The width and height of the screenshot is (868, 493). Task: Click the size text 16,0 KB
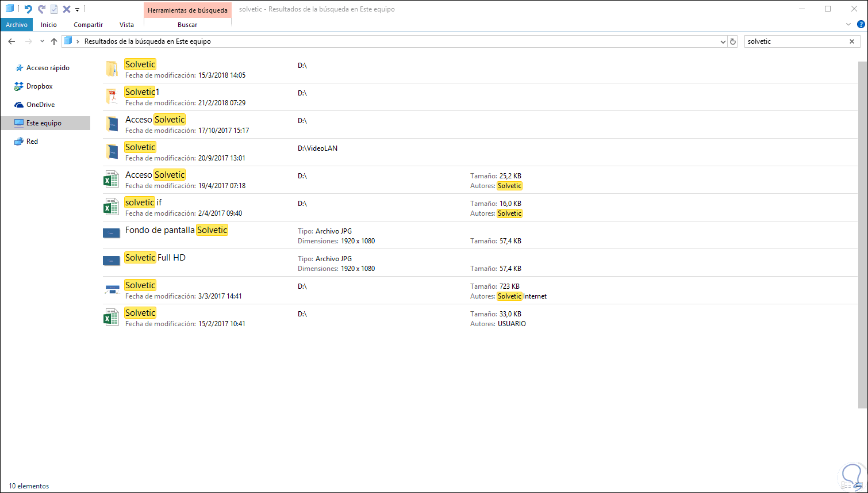510,204
